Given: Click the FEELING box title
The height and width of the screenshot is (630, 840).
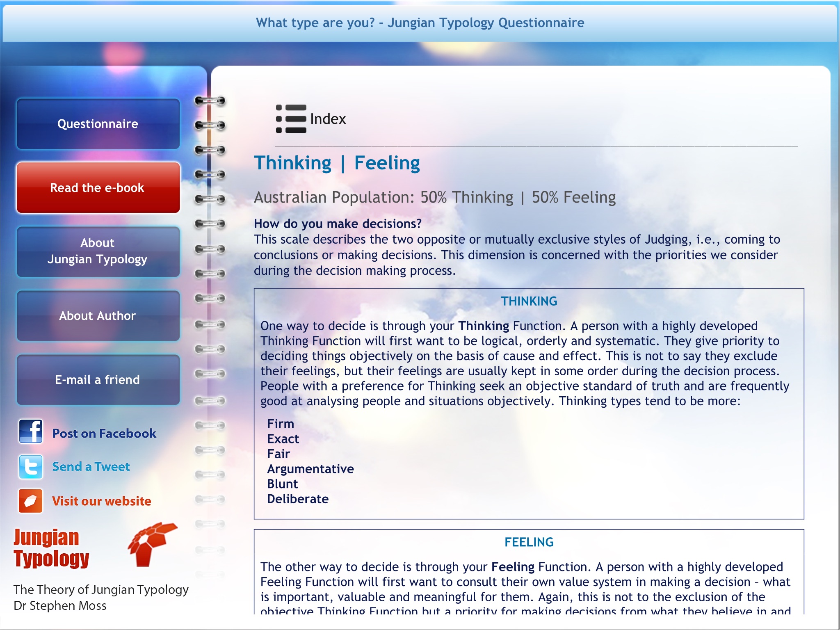Looking at the screenshot, I should [529, 542].
